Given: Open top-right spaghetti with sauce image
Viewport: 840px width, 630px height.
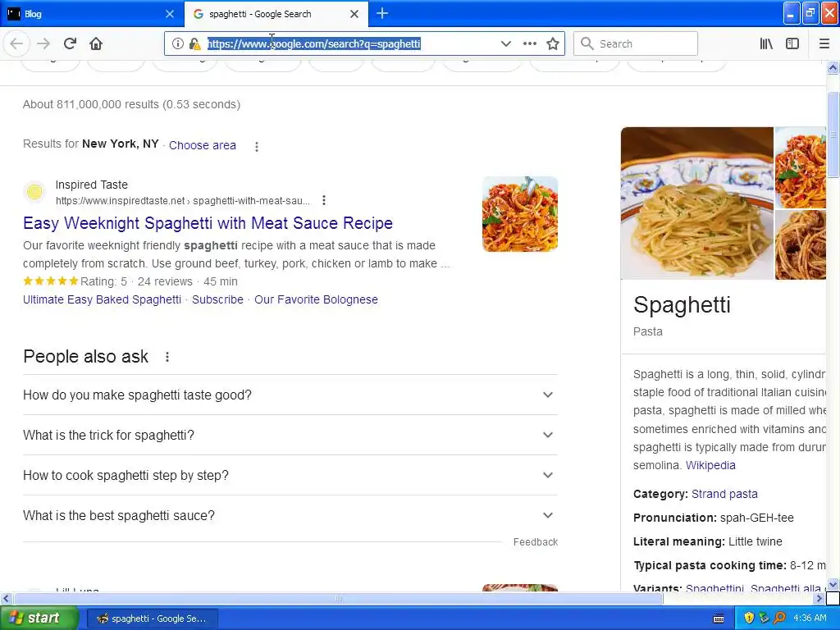Looking at the screenshot, I should [801, 167].
